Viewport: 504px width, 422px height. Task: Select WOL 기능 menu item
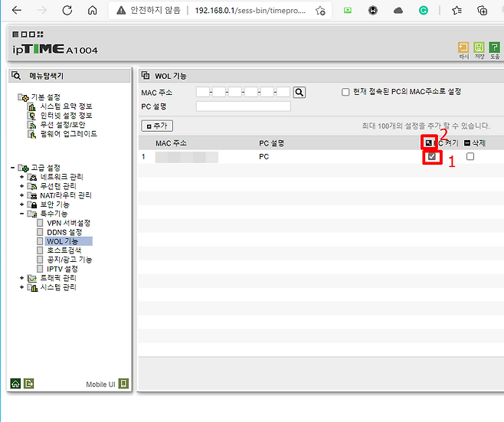click(x=63, y=241)
